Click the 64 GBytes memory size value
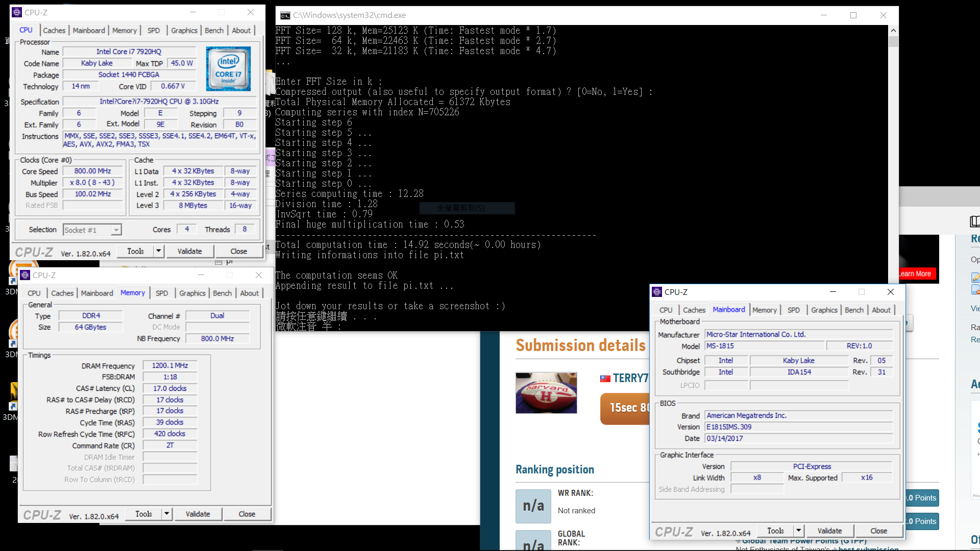 point(91,327)
